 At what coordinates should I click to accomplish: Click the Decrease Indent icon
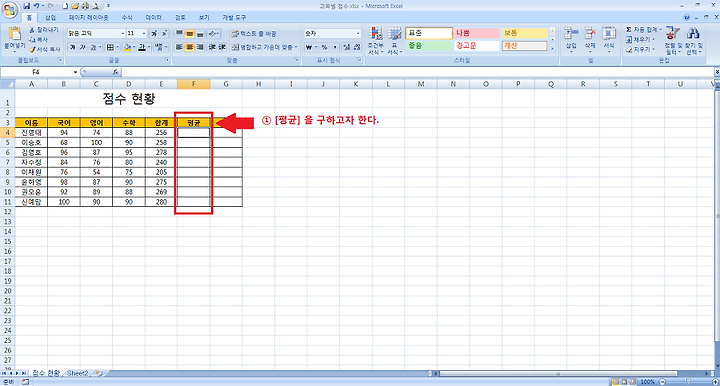[212, 47]
